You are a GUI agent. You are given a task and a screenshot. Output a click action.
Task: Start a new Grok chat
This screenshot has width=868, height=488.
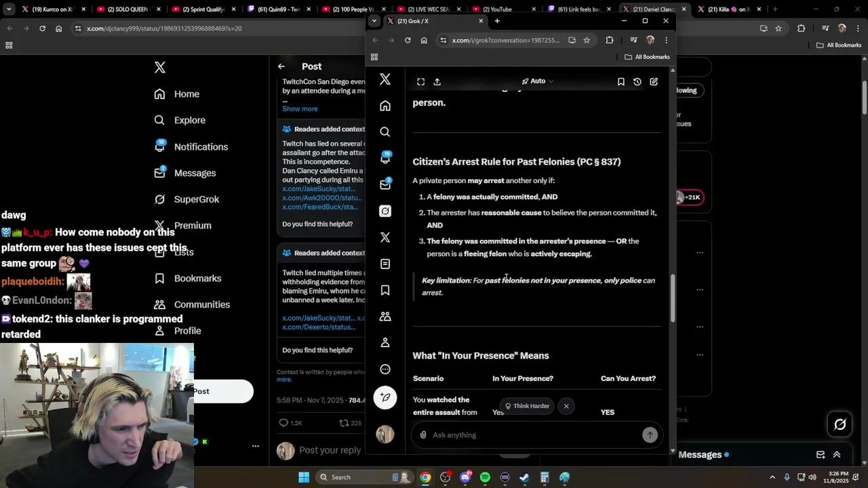point(654,81)
